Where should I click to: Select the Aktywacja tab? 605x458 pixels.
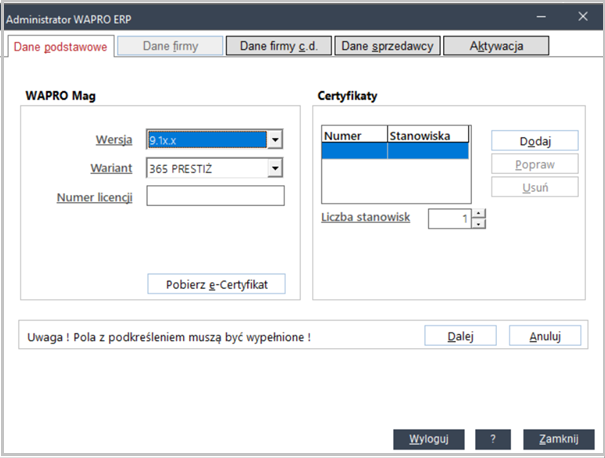click(x=496, y=46)
